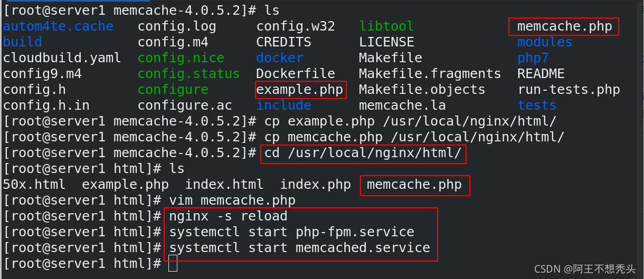Click the systemctl start php-fpm.service command
644x279 pixels.
pyautogui.click(x=291, y=232)
